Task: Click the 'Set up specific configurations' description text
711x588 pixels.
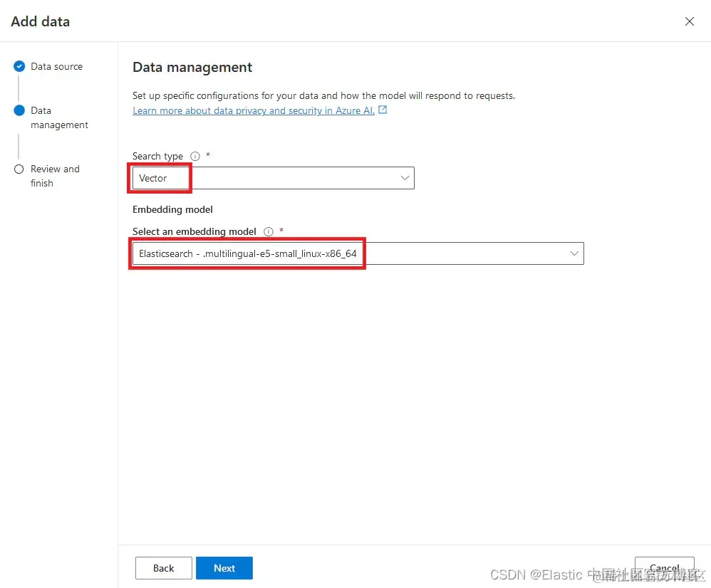Action: [x=323, y=95]
